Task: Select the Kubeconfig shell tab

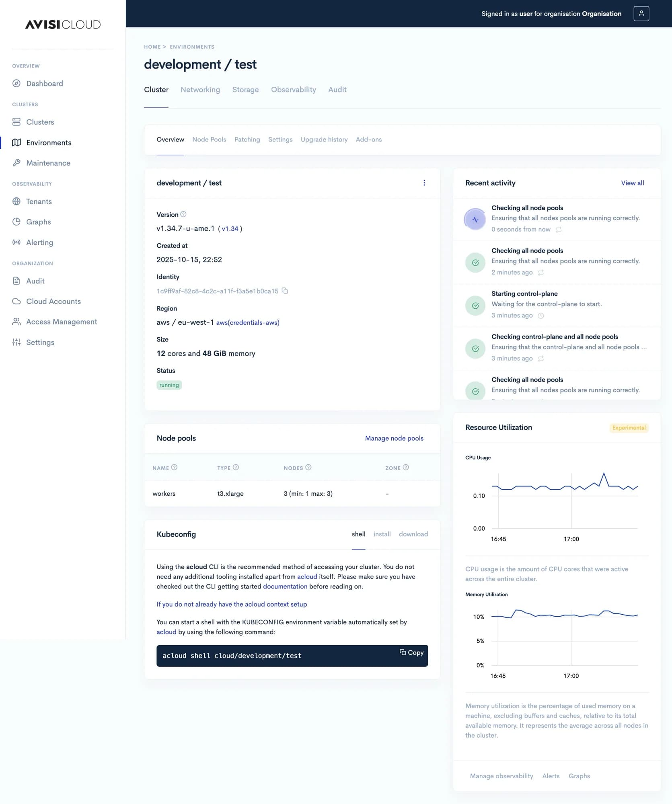Action: pyautogui.click(x=359, y=534)
